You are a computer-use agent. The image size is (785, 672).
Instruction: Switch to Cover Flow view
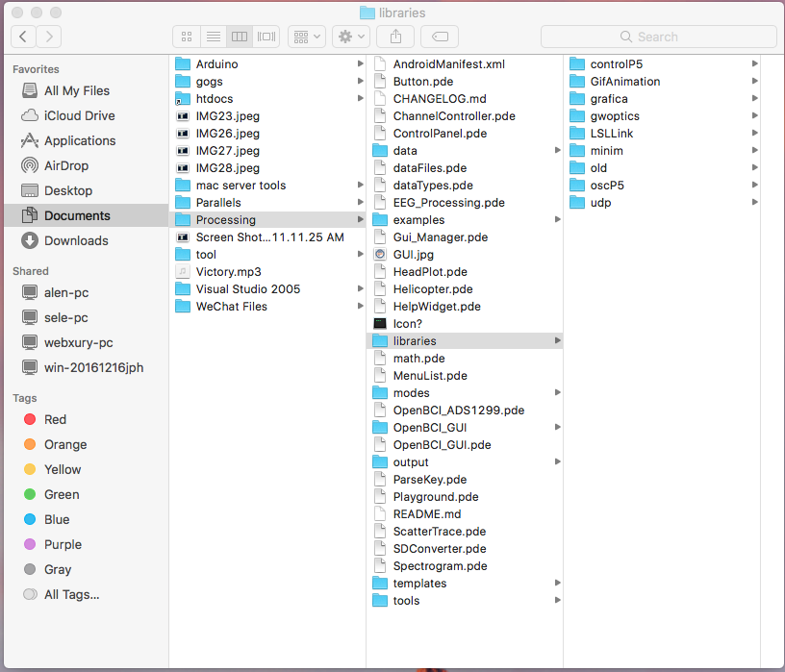click(266, 37)
